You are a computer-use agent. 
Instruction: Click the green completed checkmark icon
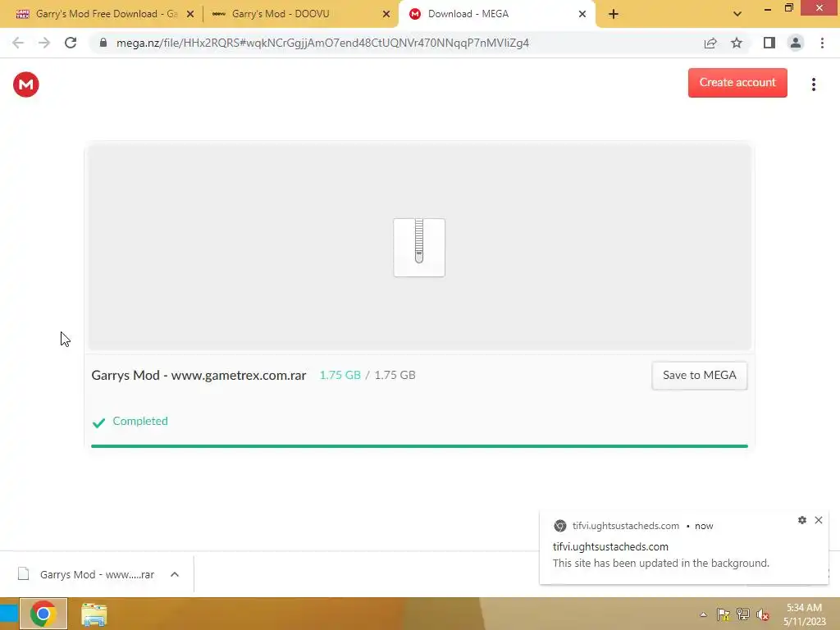98,422
